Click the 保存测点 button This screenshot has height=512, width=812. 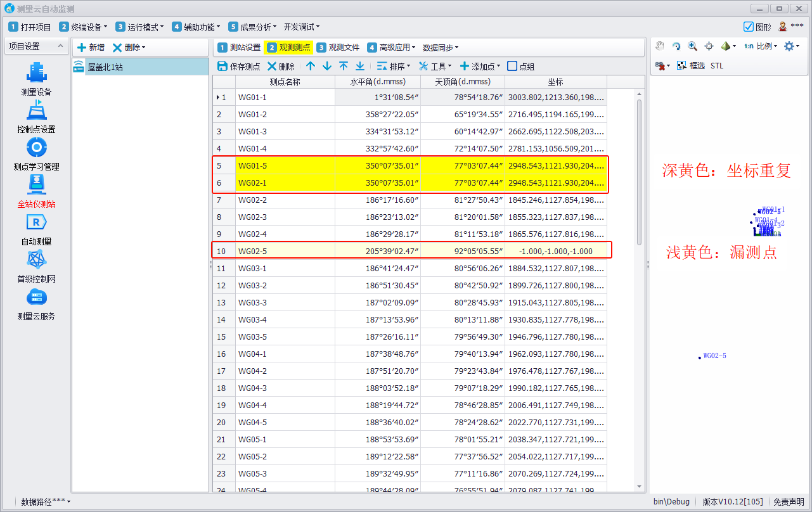[x=238, y=66]
